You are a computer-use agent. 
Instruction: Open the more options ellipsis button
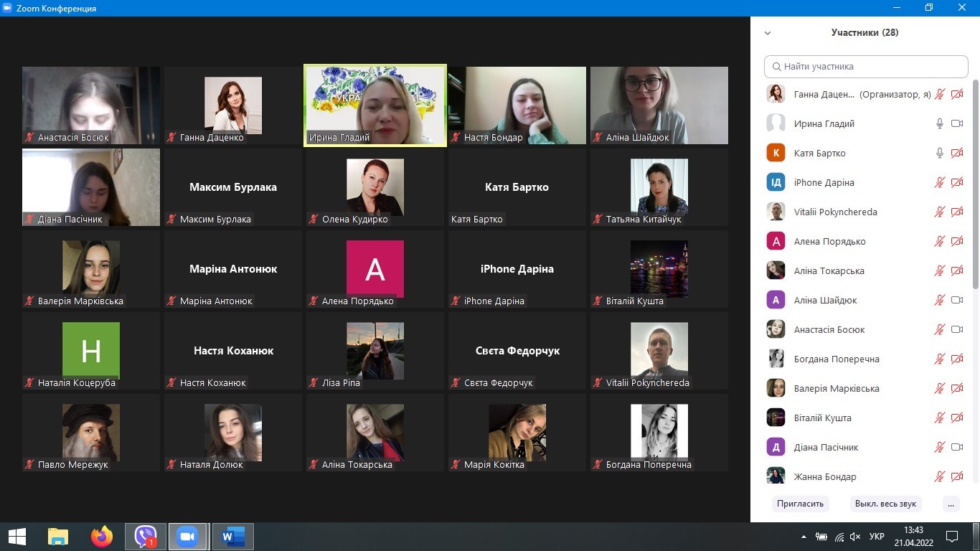point(951,504)
